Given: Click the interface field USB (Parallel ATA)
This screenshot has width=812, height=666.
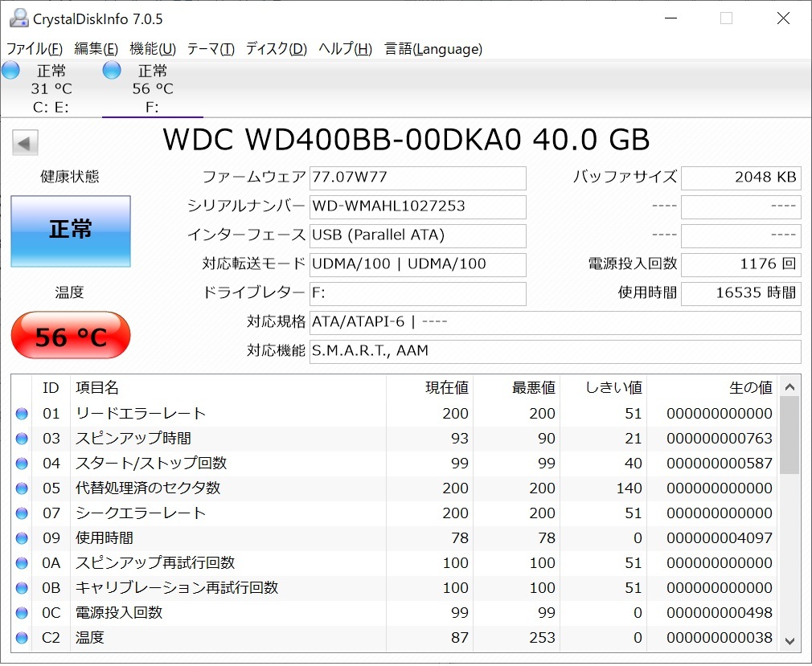Looking at the screenshot, I should click(418, 236).
